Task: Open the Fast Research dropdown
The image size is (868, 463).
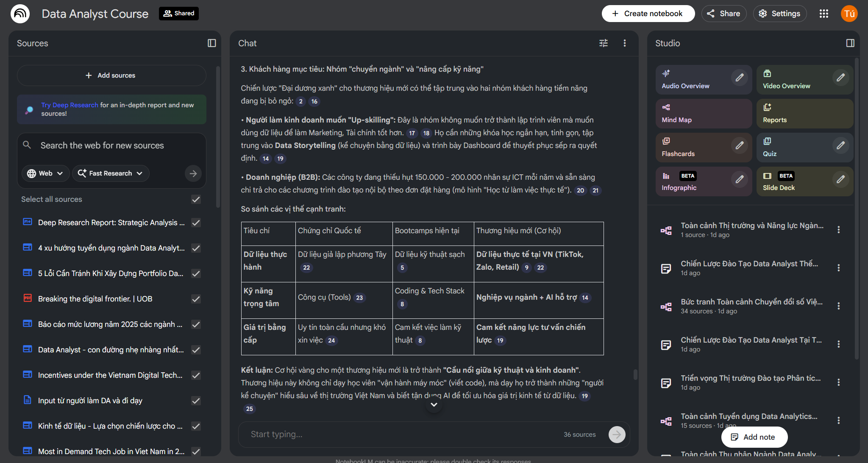Action: coord(111,173)
